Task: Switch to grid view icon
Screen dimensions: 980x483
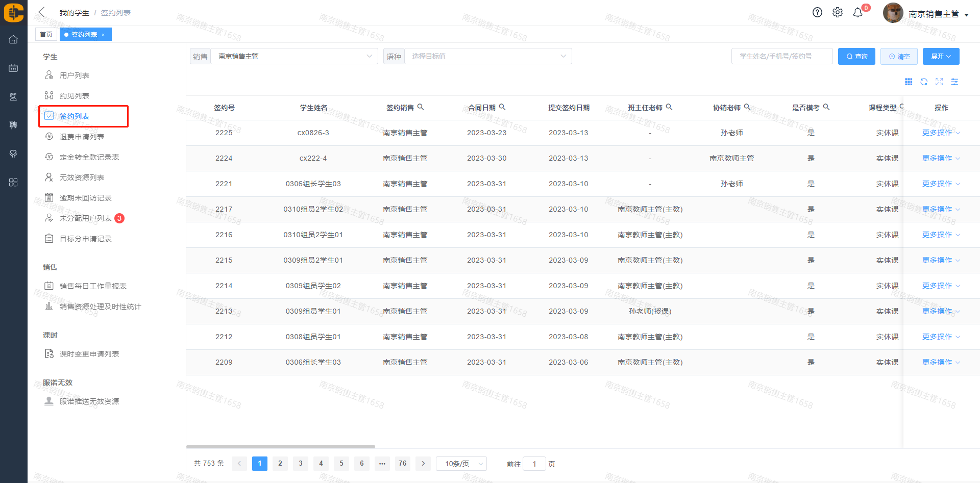Action: pyautogui.click(x=909, y=82)
